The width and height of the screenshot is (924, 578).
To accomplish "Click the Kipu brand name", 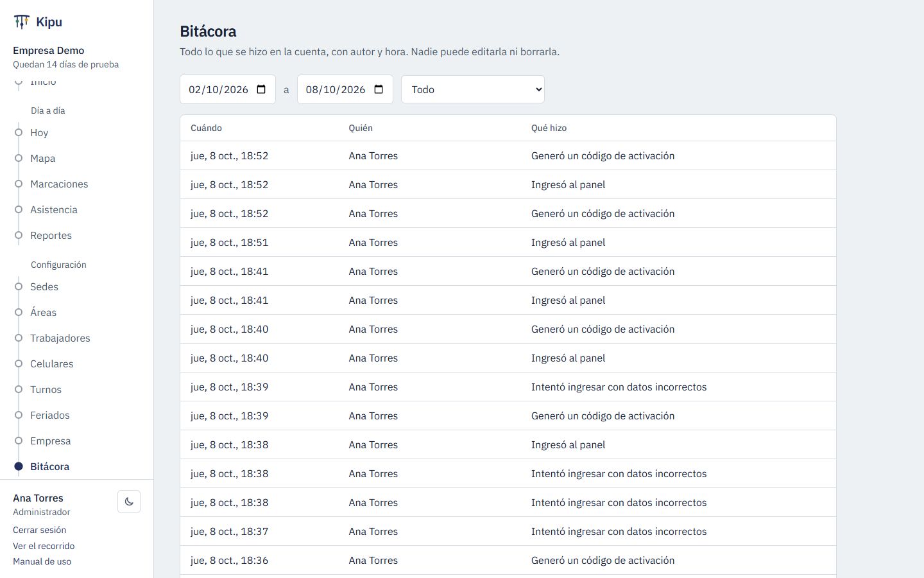I will (49, 22).
